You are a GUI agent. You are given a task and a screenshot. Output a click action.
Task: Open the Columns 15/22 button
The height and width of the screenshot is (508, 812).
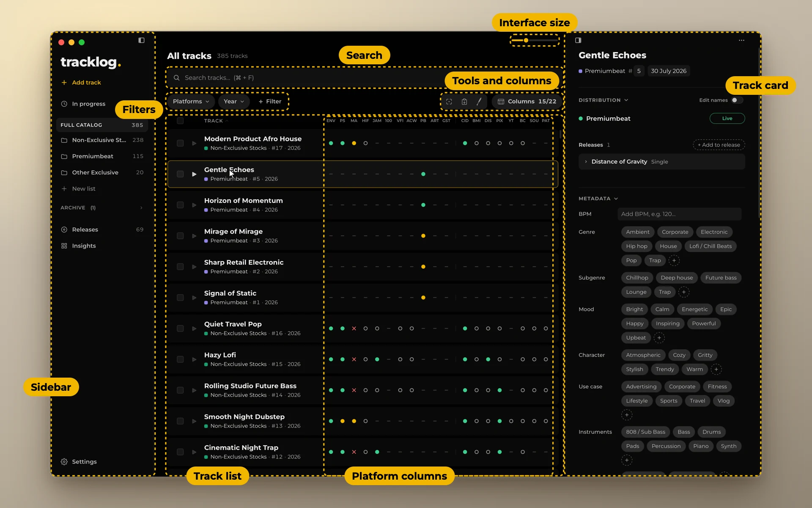click(x=527, y=102)
